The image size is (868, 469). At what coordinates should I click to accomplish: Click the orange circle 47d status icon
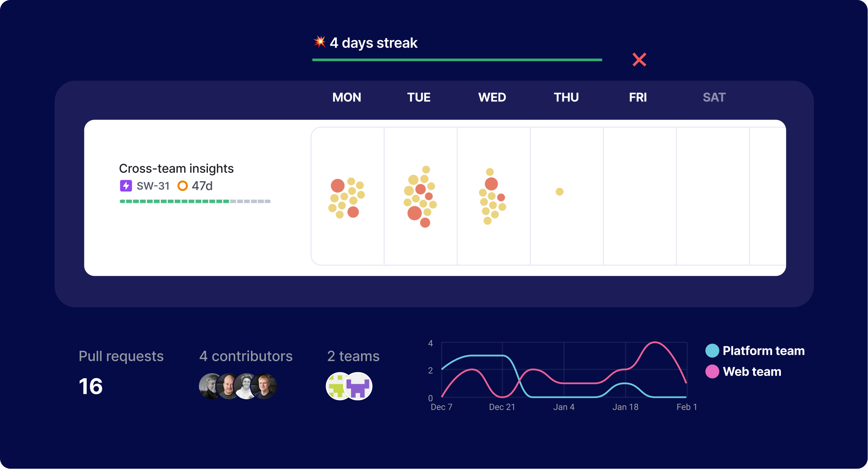click(x=183, y=186)
